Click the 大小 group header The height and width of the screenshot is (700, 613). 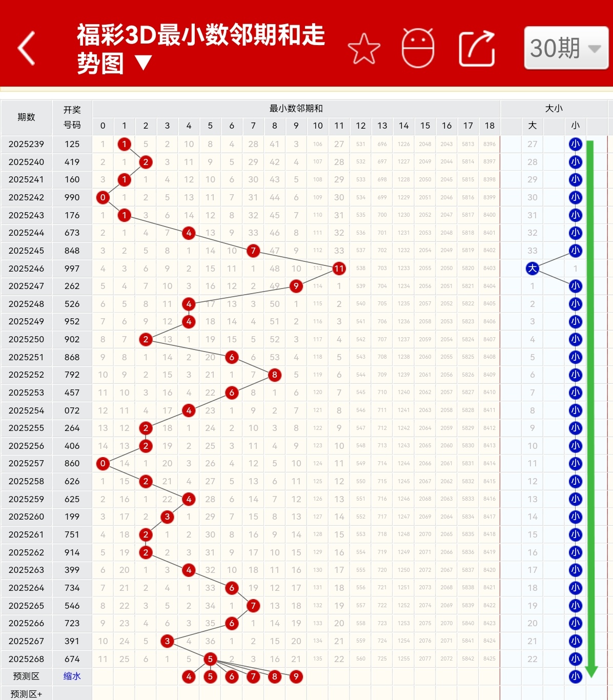click(554, 109)
